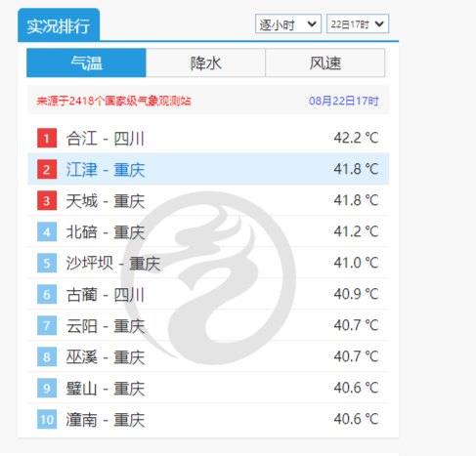Select the 古蔺 - 四川 row
The image size is (476, 456).
coord(208,294)
